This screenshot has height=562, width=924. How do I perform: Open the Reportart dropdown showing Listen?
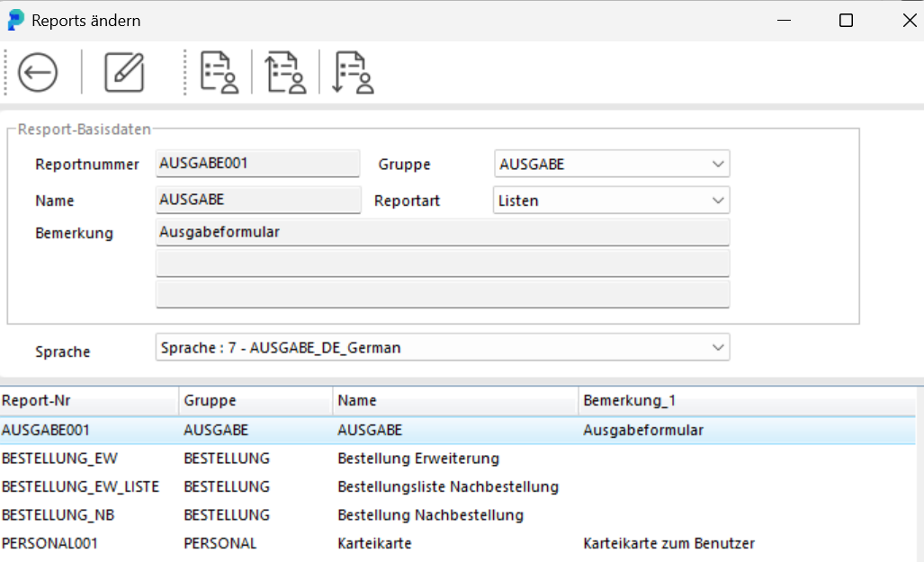tap(717, 201)
